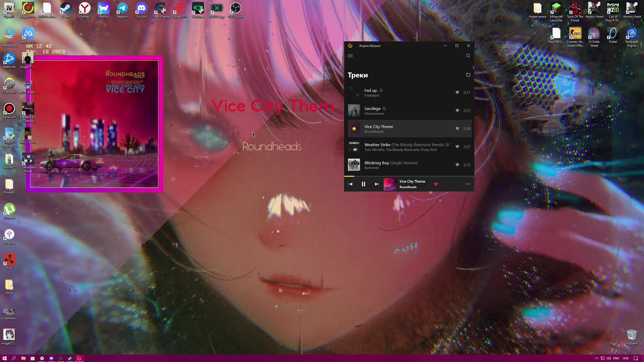The width and height of the screenshot is (644, 362).
Task: Toggle like heart on Sacrilege track
Action: (x=457, y=111)
